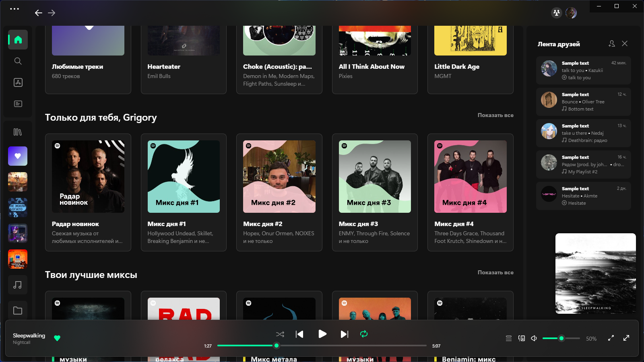The height and width of the screenshot is (362, 644).
Task: Open the folder item in sidebar
Action: [18, 311]
